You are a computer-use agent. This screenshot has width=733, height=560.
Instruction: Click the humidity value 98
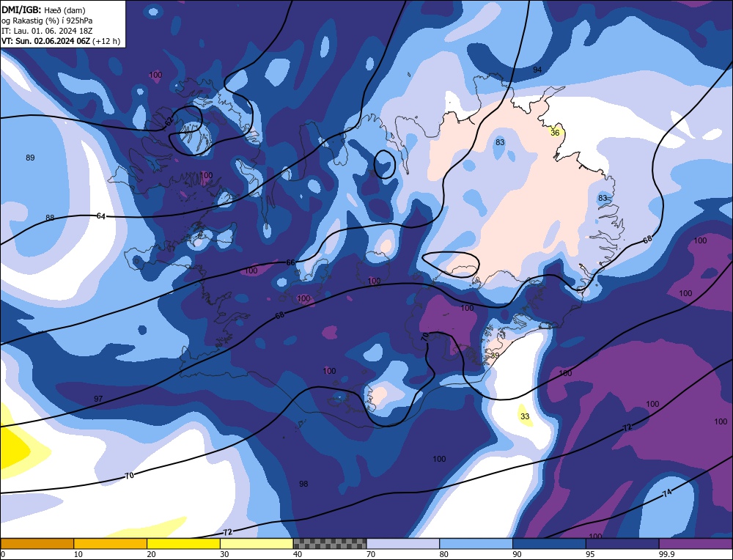(303, 484)
